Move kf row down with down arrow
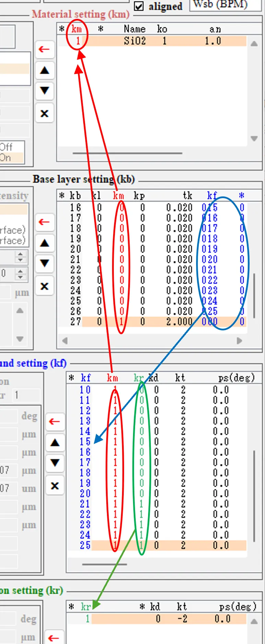Screen dimensions: 265x644 55,463
